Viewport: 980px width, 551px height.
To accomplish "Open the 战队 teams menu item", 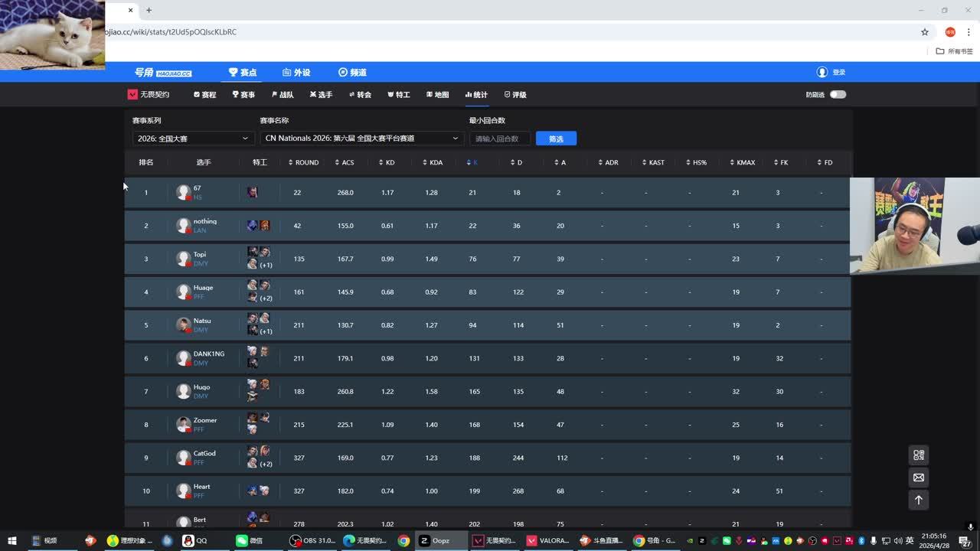I will [283, 95].
